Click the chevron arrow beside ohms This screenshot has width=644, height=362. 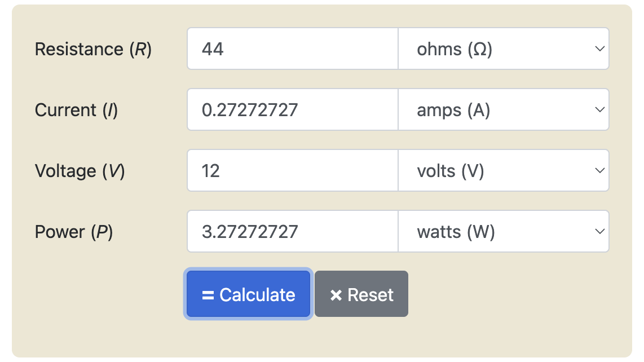pos(599,49)
